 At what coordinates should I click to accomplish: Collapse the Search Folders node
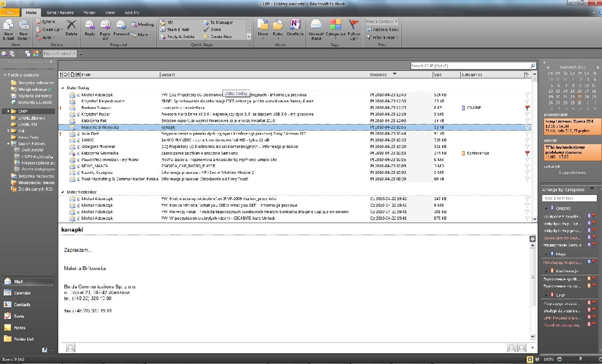point(8,144)
